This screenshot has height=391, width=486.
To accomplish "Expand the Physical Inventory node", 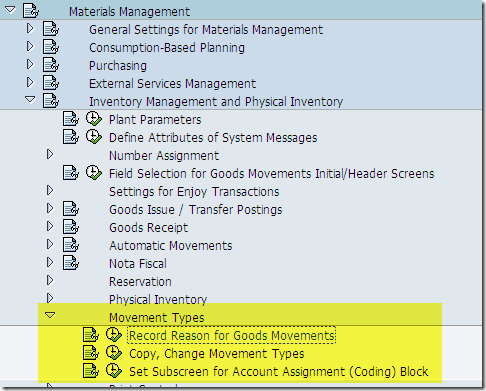I will click(x=50, y=298).
